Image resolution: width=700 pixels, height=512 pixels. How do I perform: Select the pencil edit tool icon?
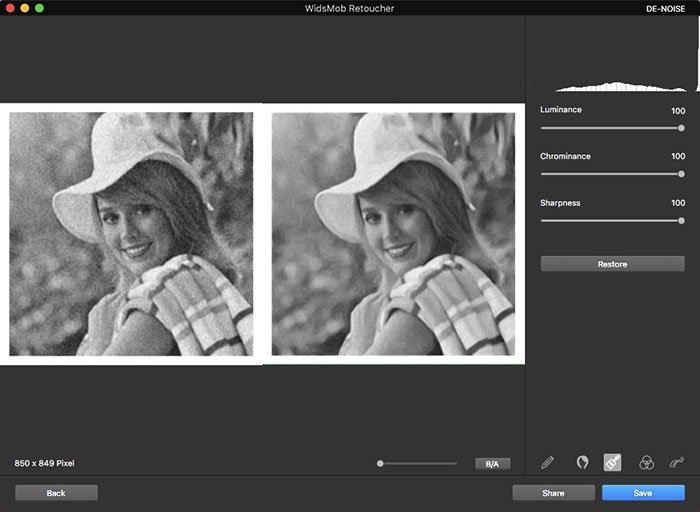tap(548, 462)
